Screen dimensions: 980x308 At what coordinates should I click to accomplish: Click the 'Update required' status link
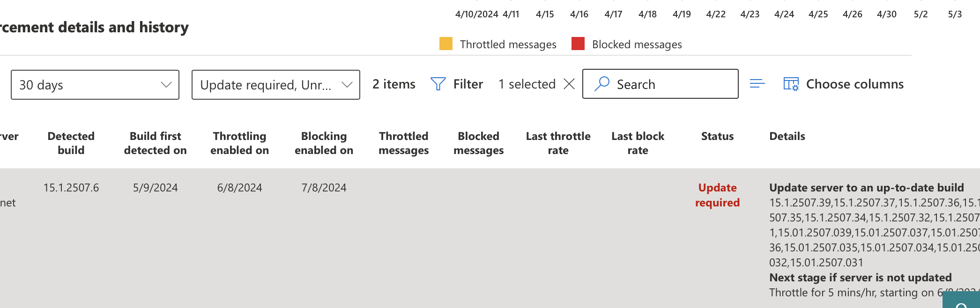(x=717, y=195)
